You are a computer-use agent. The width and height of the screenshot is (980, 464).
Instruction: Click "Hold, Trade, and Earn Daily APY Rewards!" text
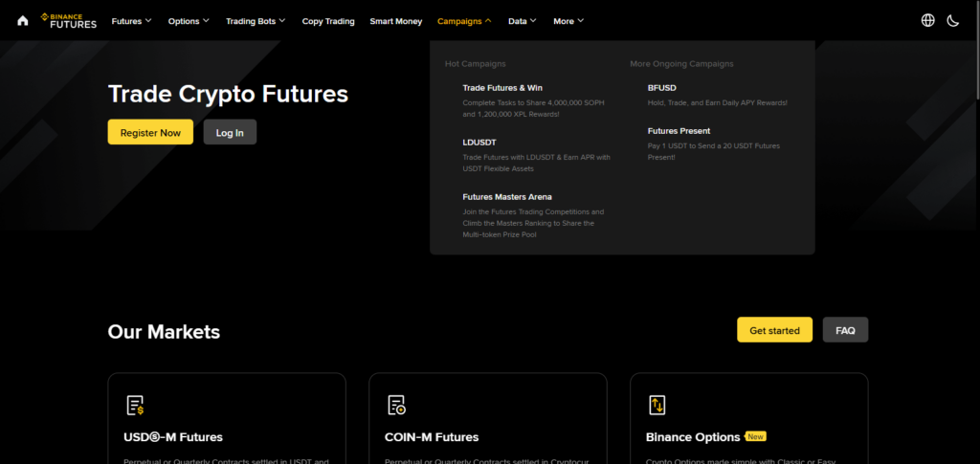(x=718, y=102)
